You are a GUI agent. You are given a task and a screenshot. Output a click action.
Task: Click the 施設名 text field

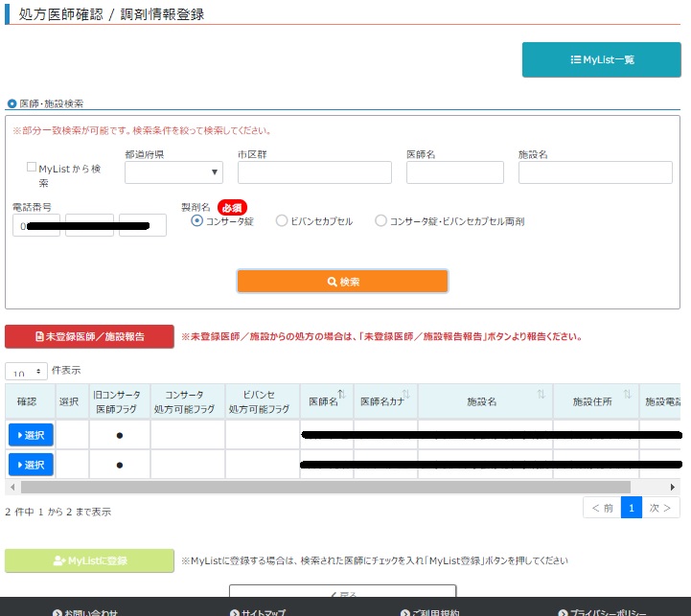pos(595,172)
